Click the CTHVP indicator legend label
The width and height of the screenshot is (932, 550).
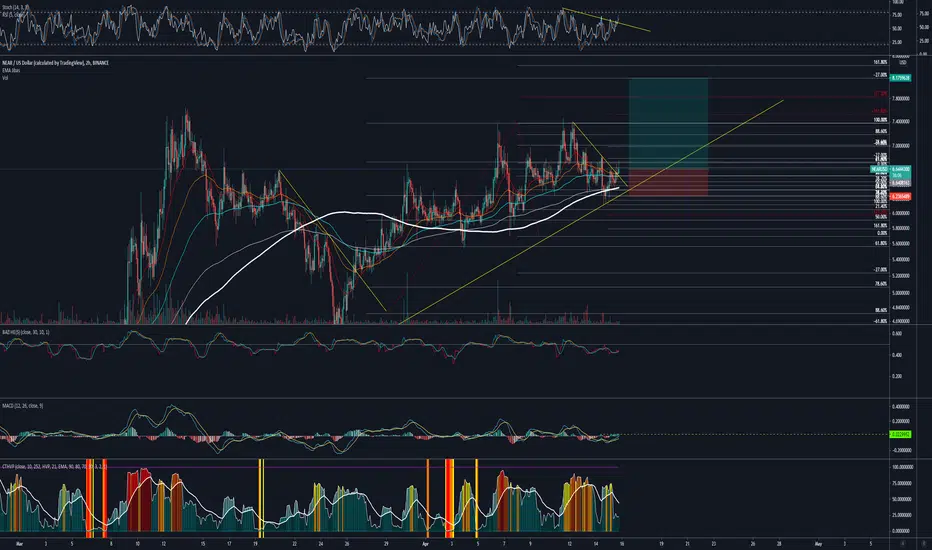pos(55,467)
